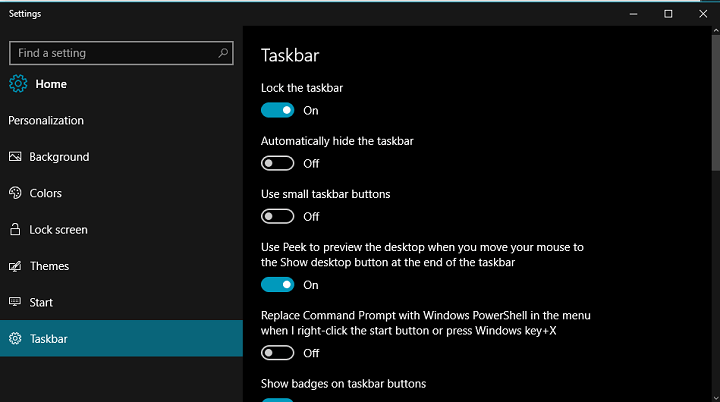Select the Start settings page

121,302
